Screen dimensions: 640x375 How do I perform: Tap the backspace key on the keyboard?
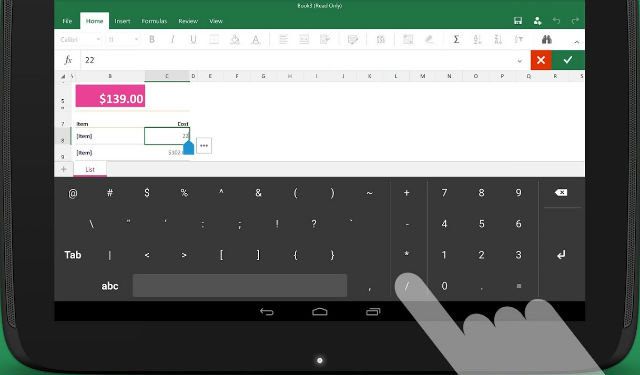pyautogui.click(x=561, y=193)
